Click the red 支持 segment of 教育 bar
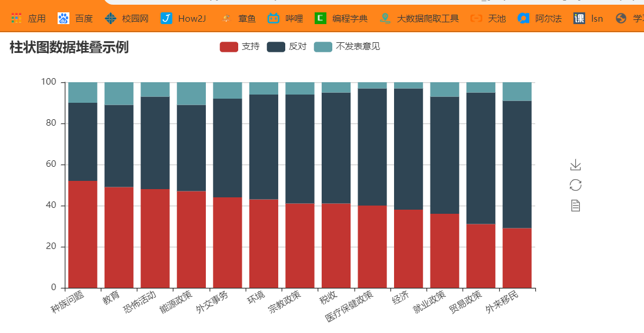The width and height of the screenshot is (644, 333). (119, 237)
